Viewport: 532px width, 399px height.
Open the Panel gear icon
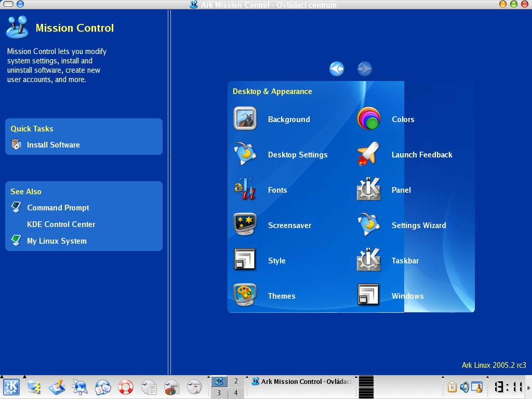click(368, 189)
